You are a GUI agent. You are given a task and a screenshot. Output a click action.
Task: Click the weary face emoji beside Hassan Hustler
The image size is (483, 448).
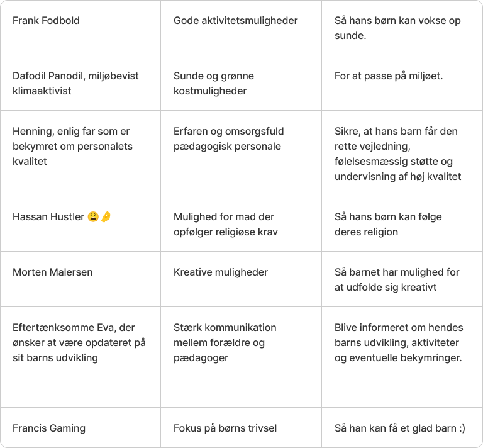point(93,216)
